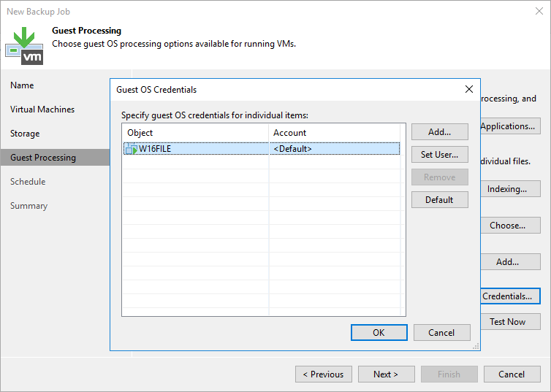Switch to the Virtual Machines step
Viewport: 551px width, 392px height.
(x=42, y=109)
